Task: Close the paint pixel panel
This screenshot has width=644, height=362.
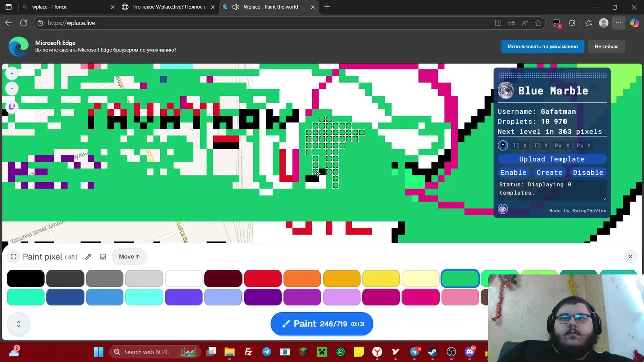Action: [630, 257]
